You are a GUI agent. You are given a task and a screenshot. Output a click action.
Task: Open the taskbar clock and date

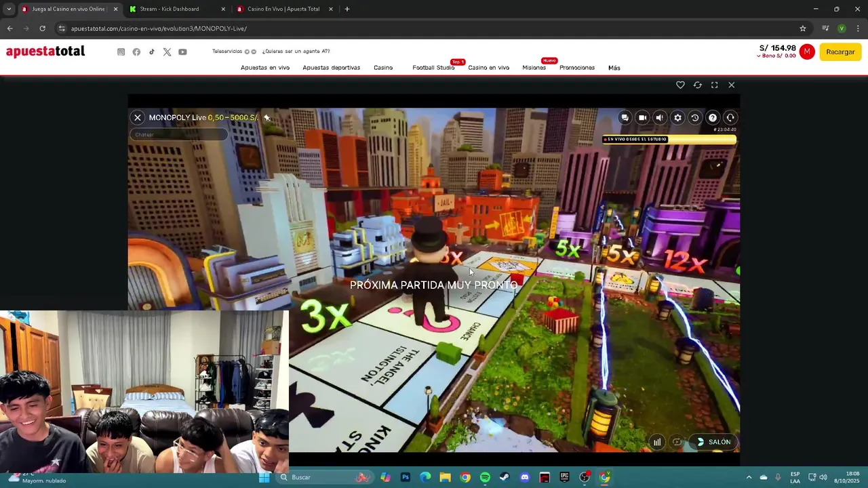[846, 477]
